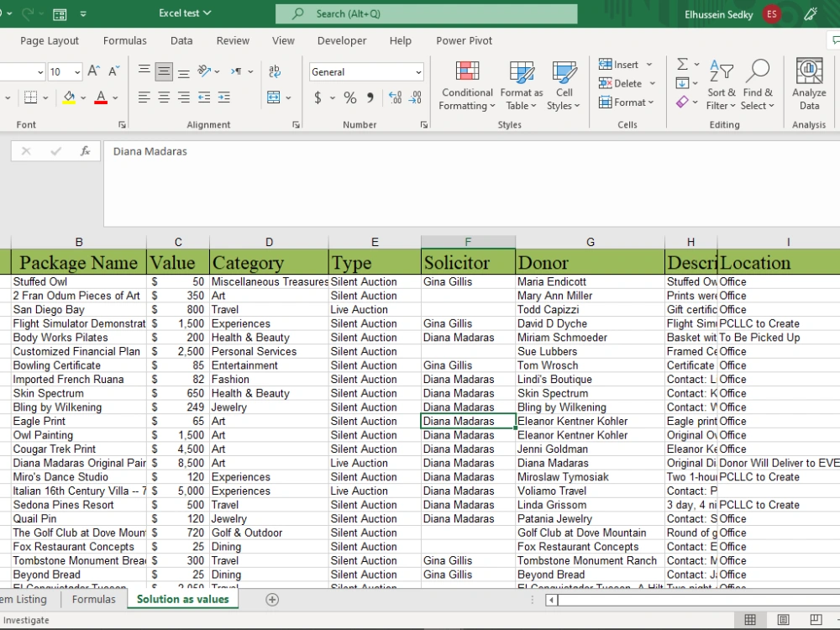Switch to Page Break Preview view

816,619
